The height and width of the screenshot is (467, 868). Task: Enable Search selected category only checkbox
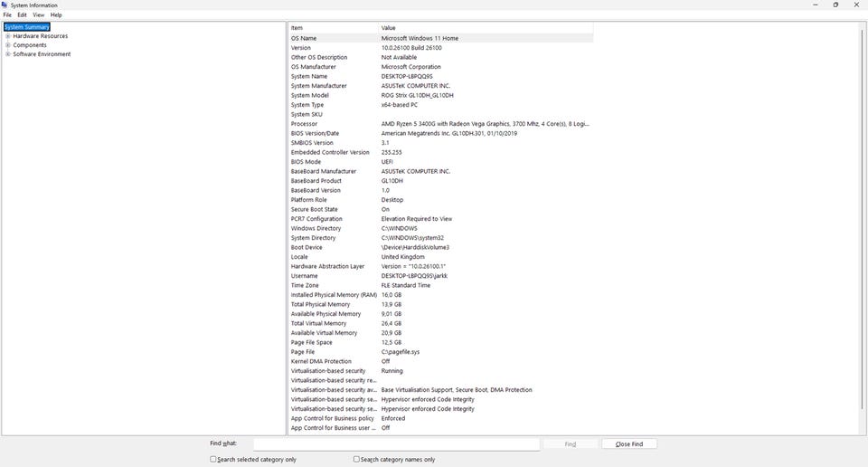tap(213, 459)
